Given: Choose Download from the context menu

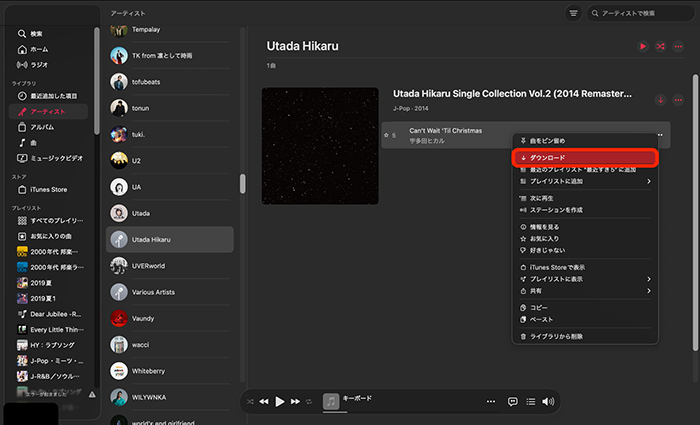Looking at the screenshot, I should coord(585,158).
